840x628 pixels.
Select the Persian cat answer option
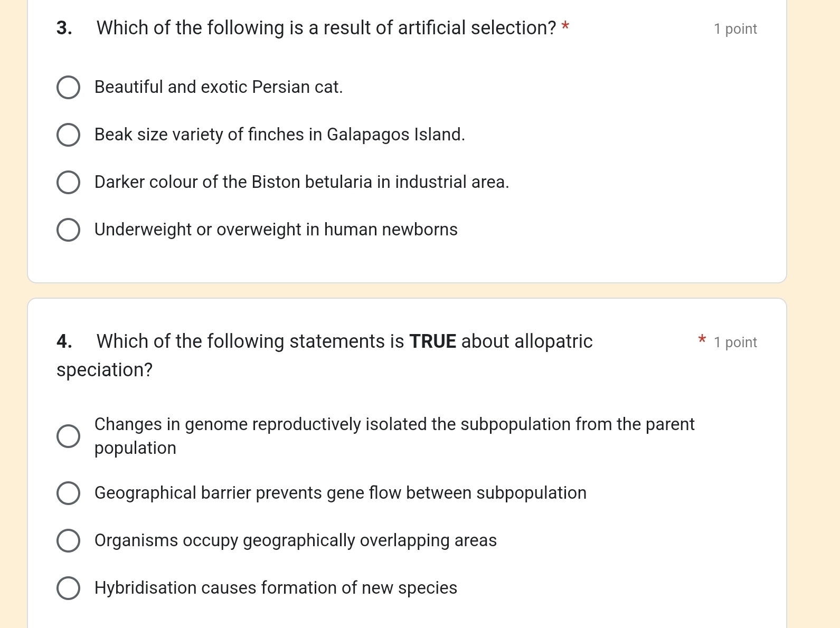point(68,87)
